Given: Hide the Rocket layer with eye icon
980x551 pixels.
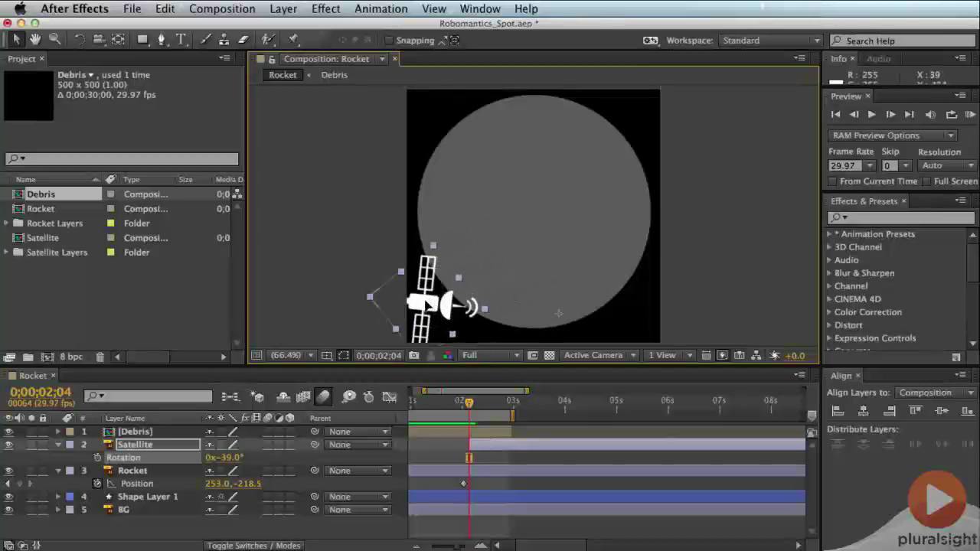Looking at the screenshot, I should coord(9,471).
